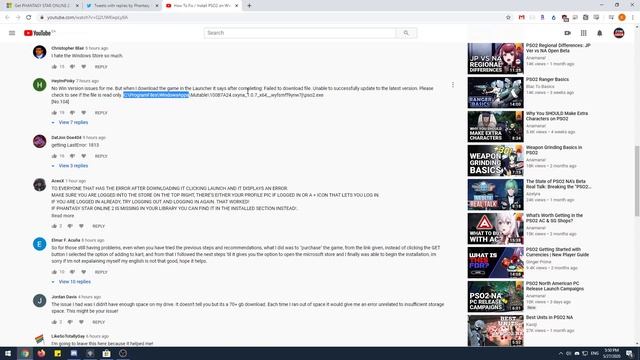Dislike Christopher Blair's comment
640x360 pixels.
[x=72, y=67]
